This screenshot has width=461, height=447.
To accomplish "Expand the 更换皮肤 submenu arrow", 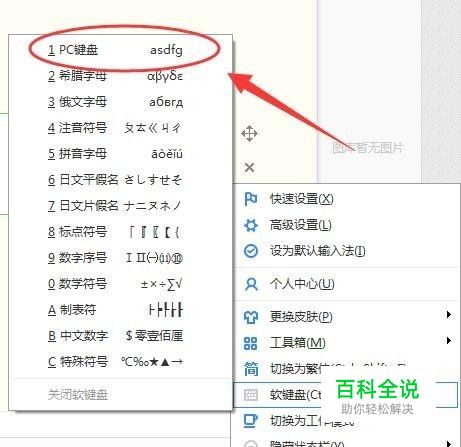I will tap(449, 315).
